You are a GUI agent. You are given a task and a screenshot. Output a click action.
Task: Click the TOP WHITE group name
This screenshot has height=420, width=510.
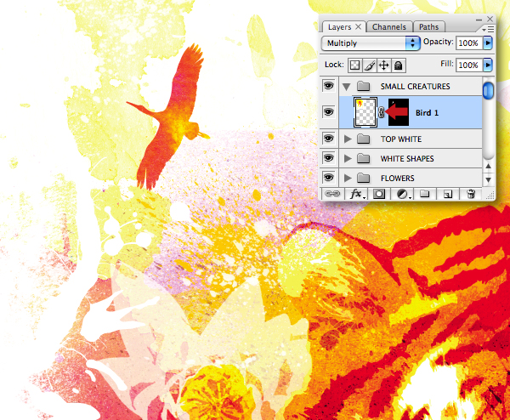tap(401, 139)
